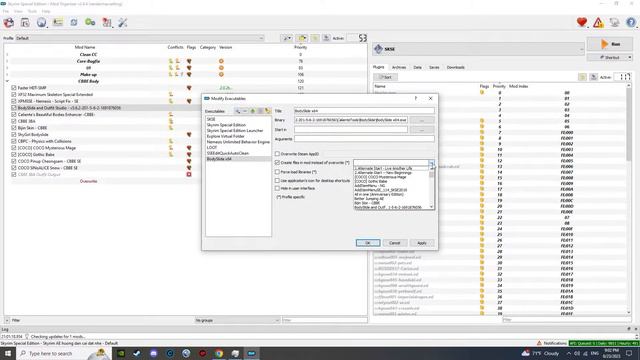Uncheck Create files in mod instead of overwrite

click(277, 162)
